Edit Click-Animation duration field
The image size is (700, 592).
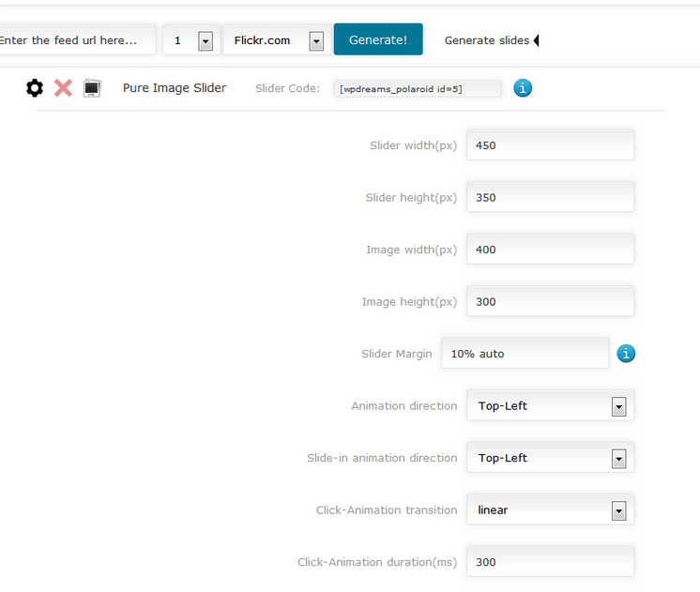pos(550,562)
